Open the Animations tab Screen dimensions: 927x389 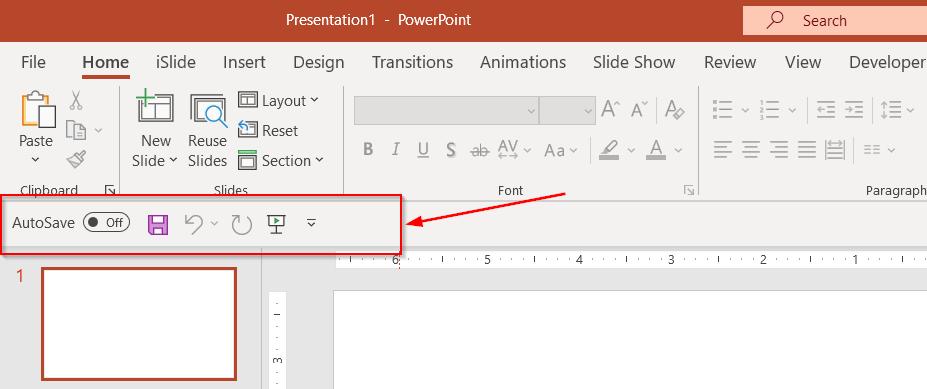coord(523,62)
